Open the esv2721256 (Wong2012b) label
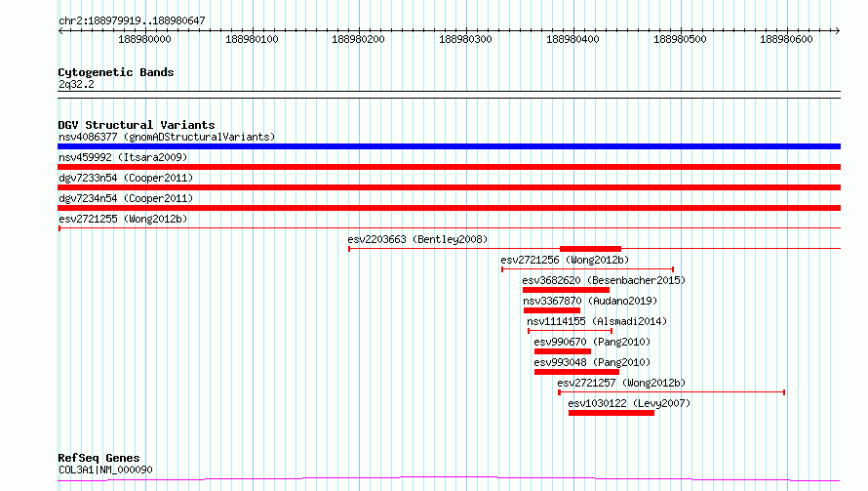868x491 pixels. [565, 260]
